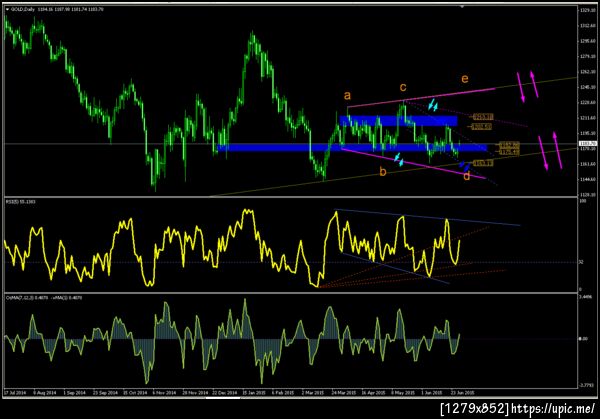The width and height of the screenshot is (600, 419).
Task: Click the blue arrow pair above label d
Action: pos(465,166)
